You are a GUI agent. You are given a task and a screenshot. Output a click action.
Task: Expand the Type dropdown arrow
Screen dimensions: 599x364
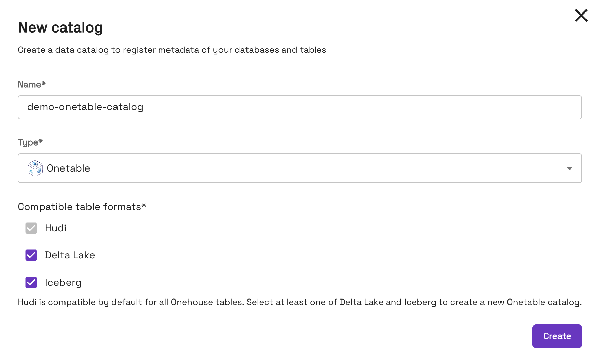(x=569, y=168)
